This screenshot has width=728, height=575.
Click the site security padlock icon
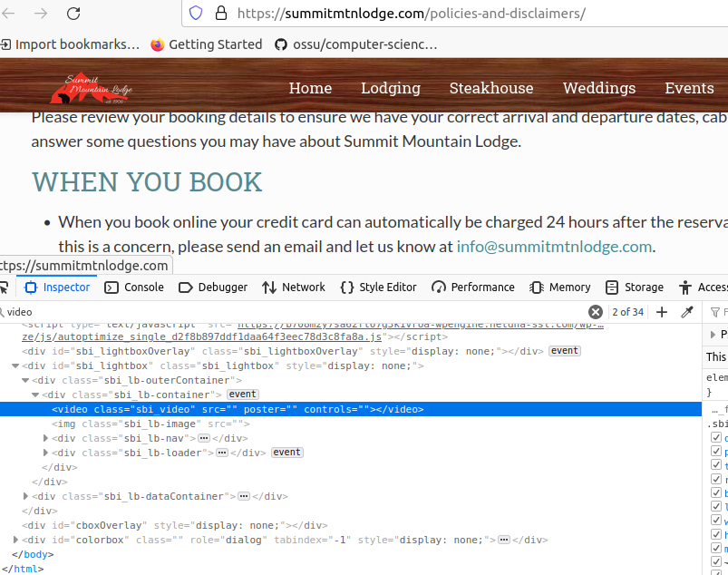pyautogui.click(x=221, y=13)
